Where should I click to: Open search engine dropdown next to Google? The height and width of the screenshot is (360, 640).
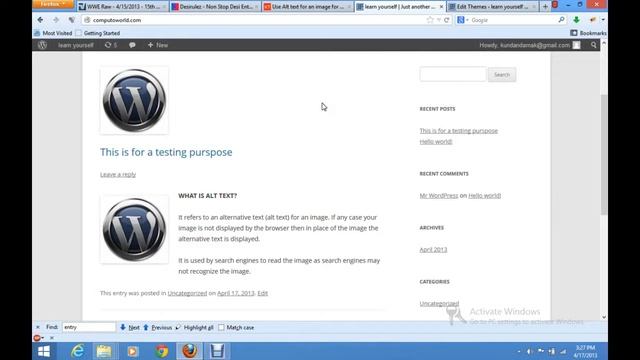(x=467, y=20)
